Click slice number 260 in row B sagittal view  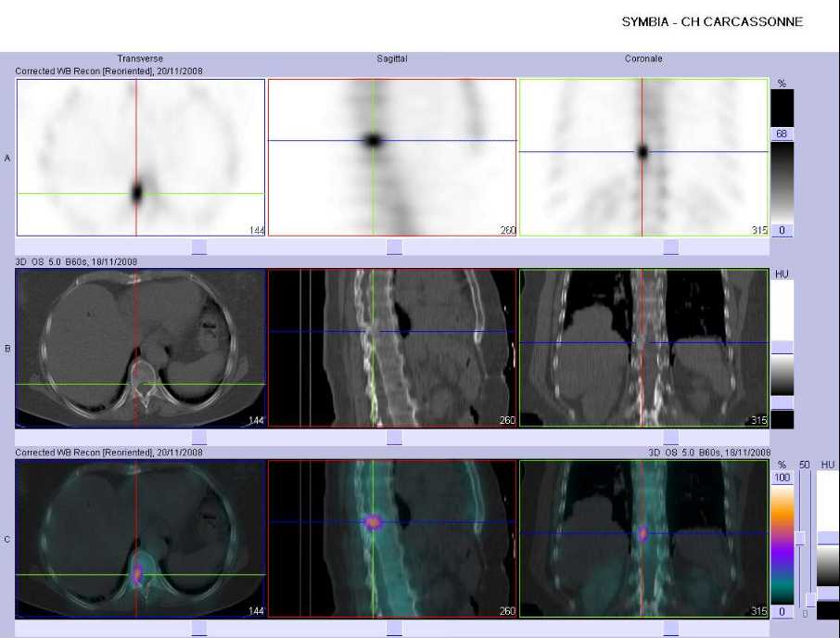coord(507,420)
